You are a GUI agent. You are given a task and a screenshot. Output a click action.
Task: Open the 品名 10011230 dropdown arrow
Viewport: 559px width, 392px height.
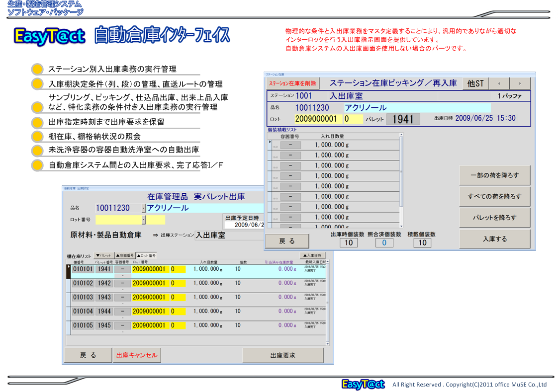click(144, 208)
